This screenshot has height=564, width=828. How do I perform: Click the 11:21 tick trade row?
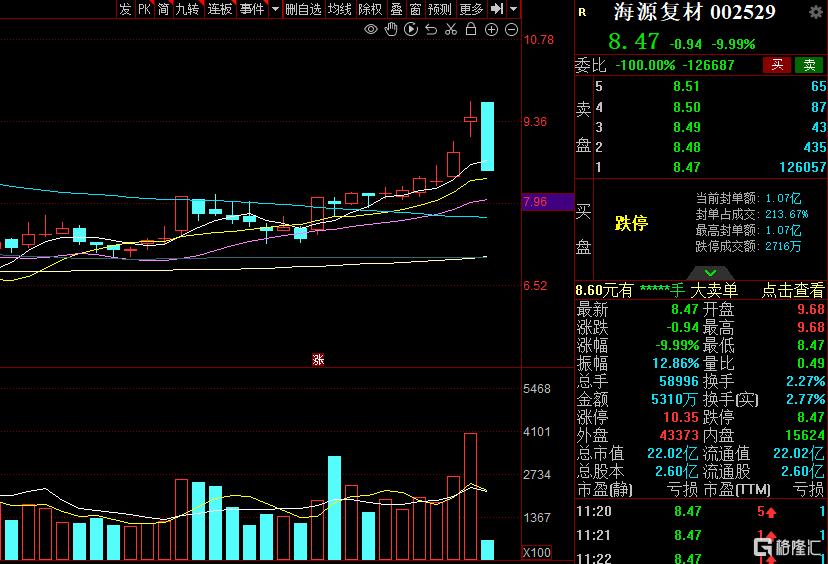(701, 535)
